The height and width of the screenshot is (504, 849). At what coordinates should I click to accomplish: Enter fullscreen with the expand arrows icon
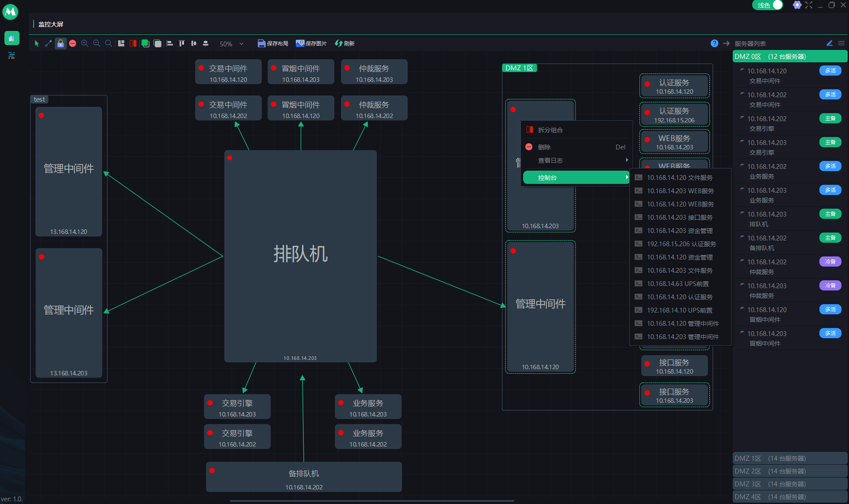809,5
